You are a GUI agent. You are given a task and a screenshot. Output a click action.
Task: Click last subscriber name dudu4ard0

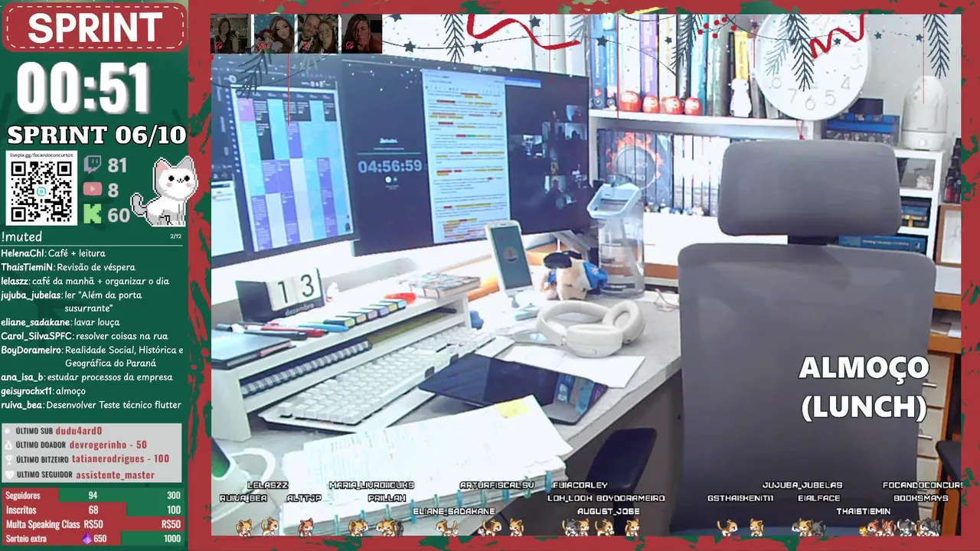(x=79, y=431)
